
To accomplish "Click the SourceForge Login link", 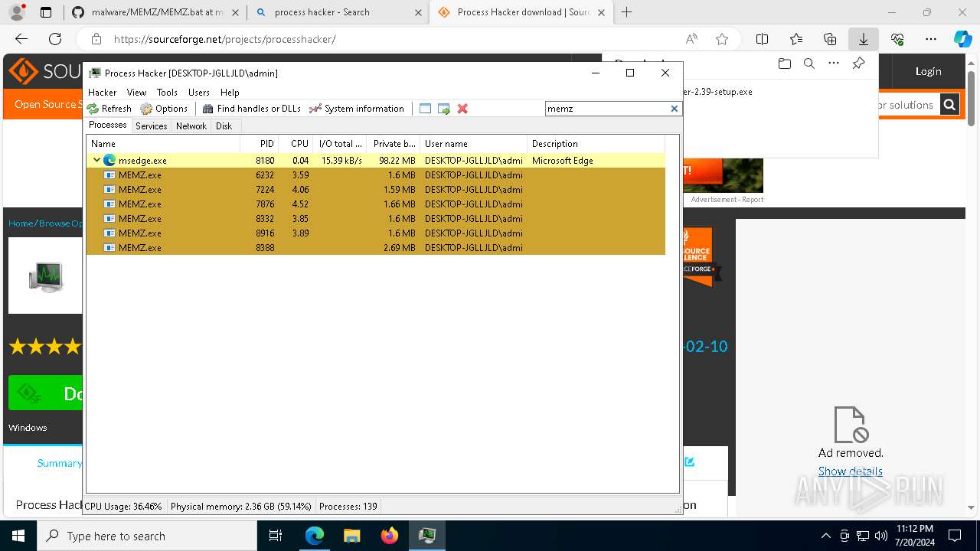I will pos(928,71).
